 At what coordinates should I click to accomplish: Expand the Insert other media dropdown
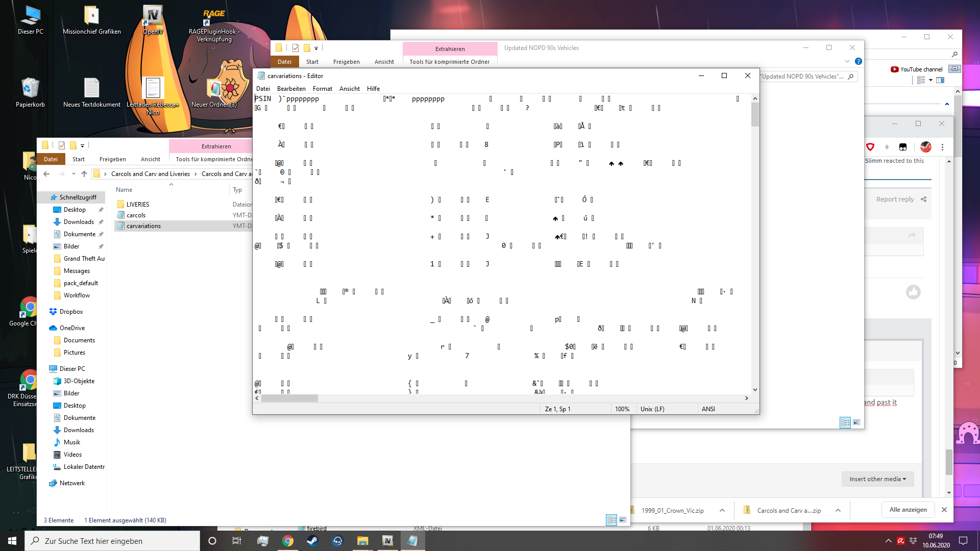877,479
